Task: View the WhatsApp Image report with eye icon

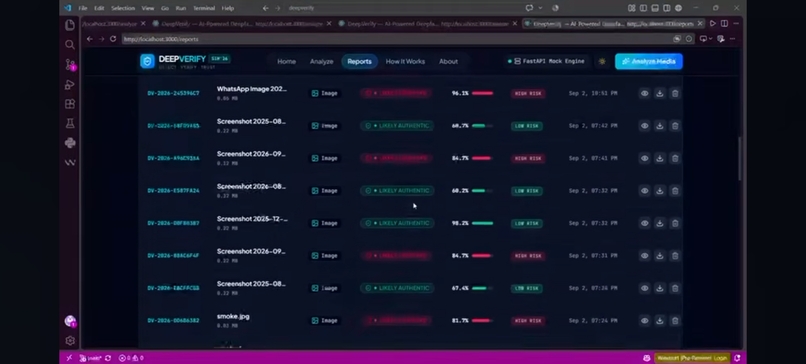Action: (644, 93)
